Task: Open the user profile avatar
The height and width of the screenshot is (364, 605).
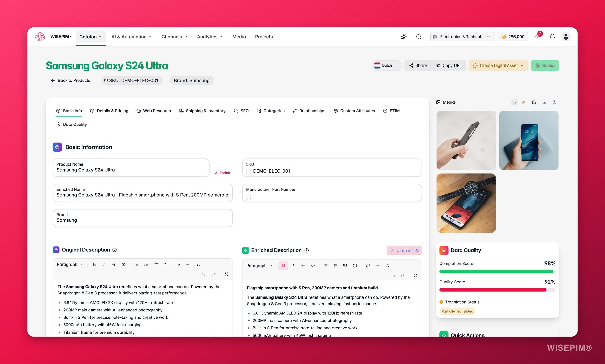Action: tap(566, 37)
